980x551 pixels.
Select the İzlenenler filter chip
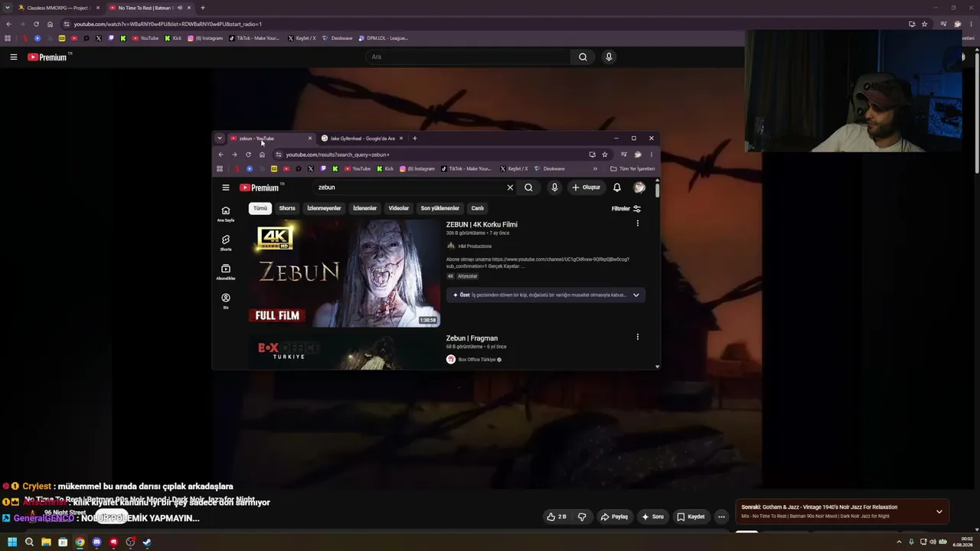(x=364, y=208)
